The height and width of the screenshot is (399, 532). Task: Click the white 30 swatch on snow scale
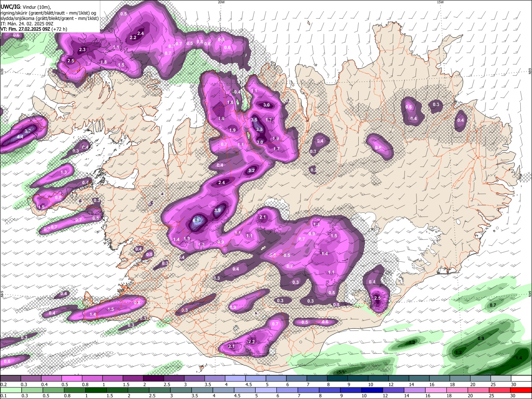(521, 379)
